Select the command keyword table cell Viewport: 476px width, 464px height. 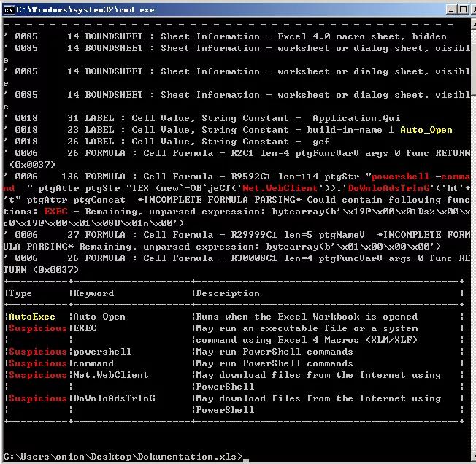click(93, 363)
